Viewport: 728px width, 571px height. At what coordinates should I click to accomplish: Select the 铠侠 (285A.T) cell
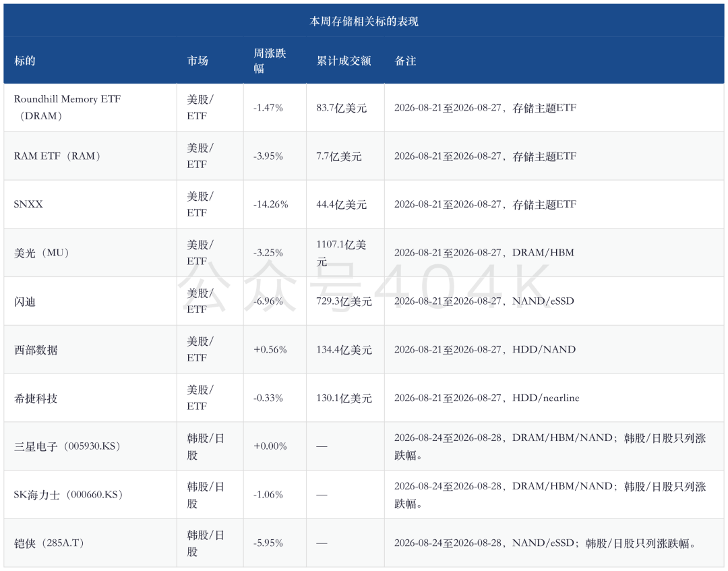pos(90,543)
